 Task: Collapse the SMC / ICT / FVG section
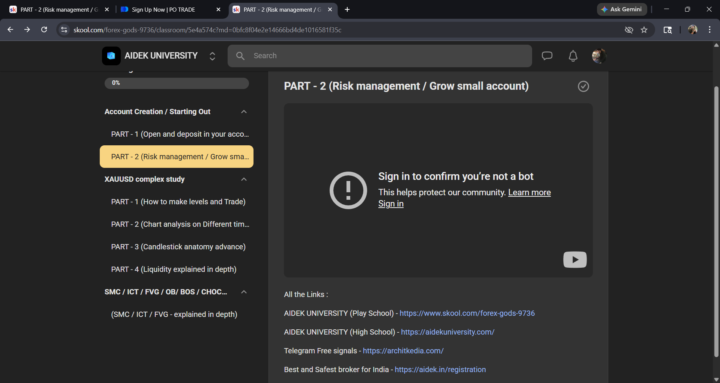[244, 292]
